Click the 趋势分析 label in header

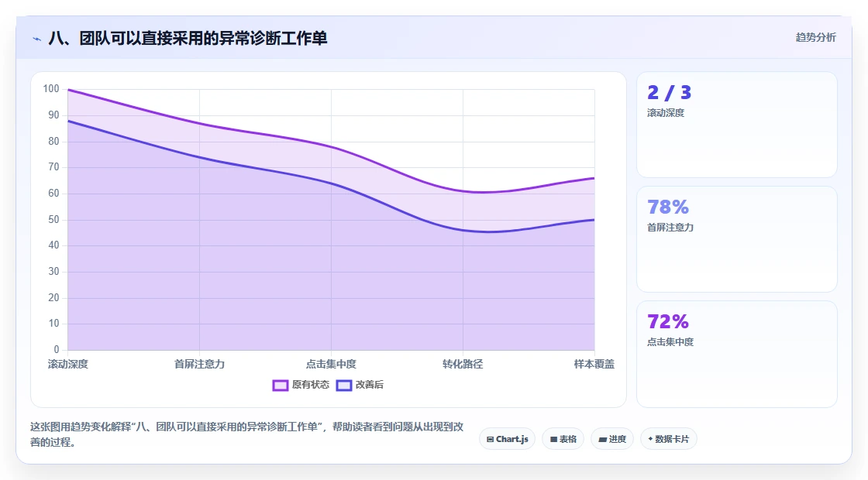point(815,38)
